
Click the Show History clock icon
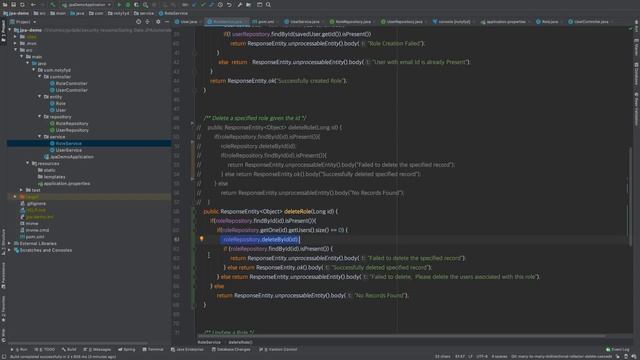pos(220,5)
